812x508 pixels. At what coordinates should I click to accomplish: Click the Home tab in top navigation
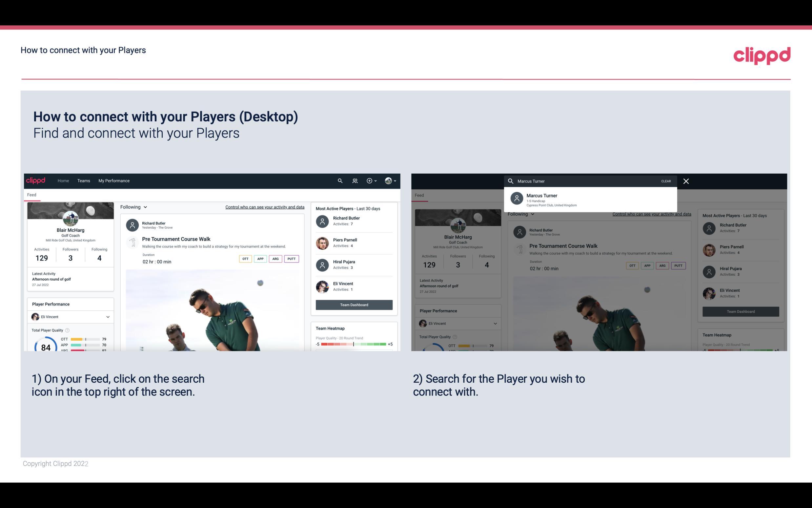63,180
